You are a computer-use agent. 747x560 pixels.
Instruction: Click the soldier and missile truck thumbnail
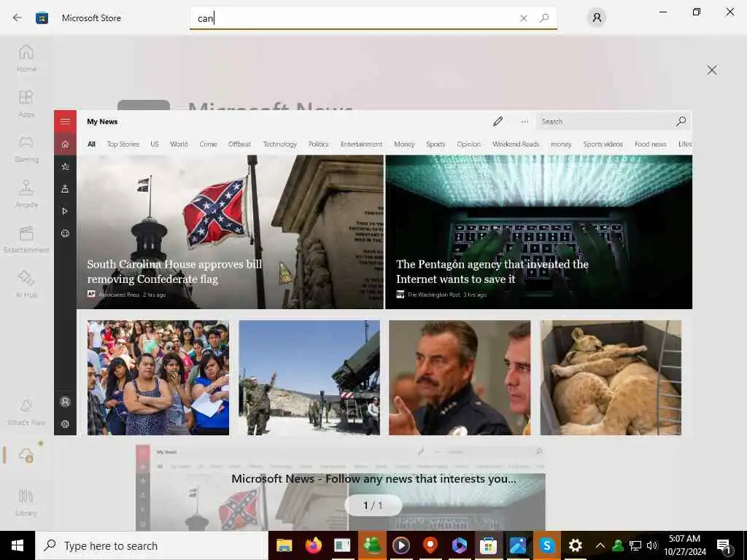coord(309,377)
